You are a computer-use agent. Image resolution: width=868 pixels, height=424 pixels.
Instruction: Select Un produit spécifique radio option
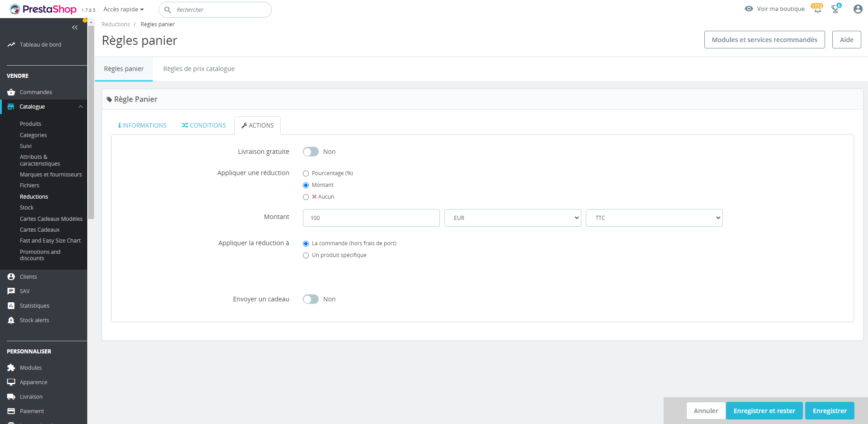tap(306, 255)
